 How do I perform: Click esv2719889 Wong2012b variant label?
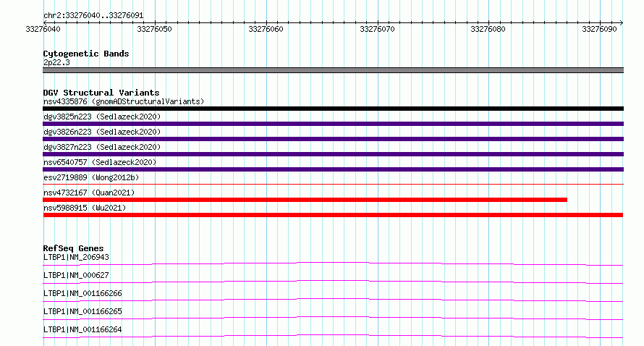91,177
